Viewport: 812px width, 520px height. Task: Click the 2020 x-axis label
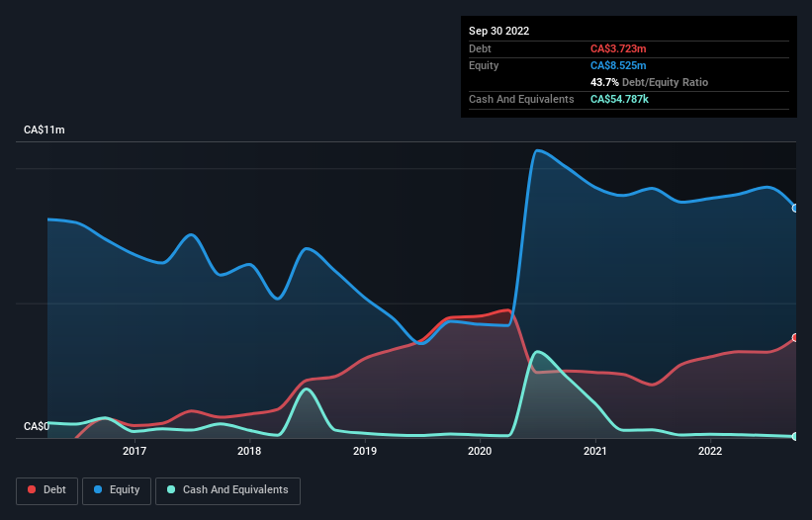(480, 451)
